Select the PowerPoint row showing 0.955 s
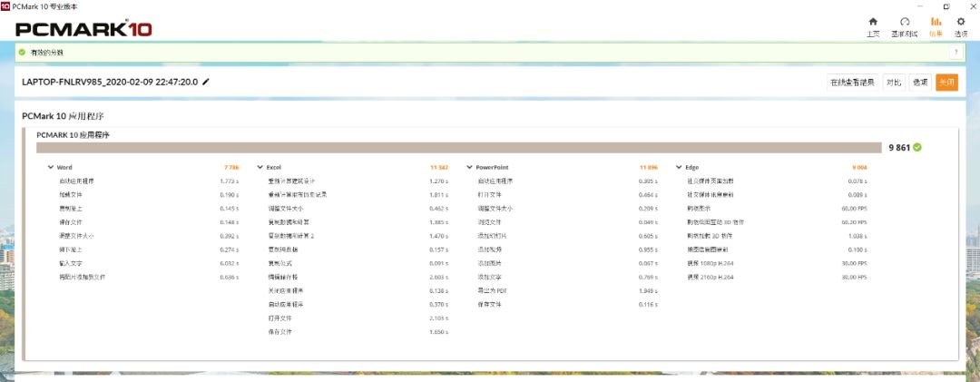Image resolution: width=980 pixels, height=382 pixels. pos(567,250)
